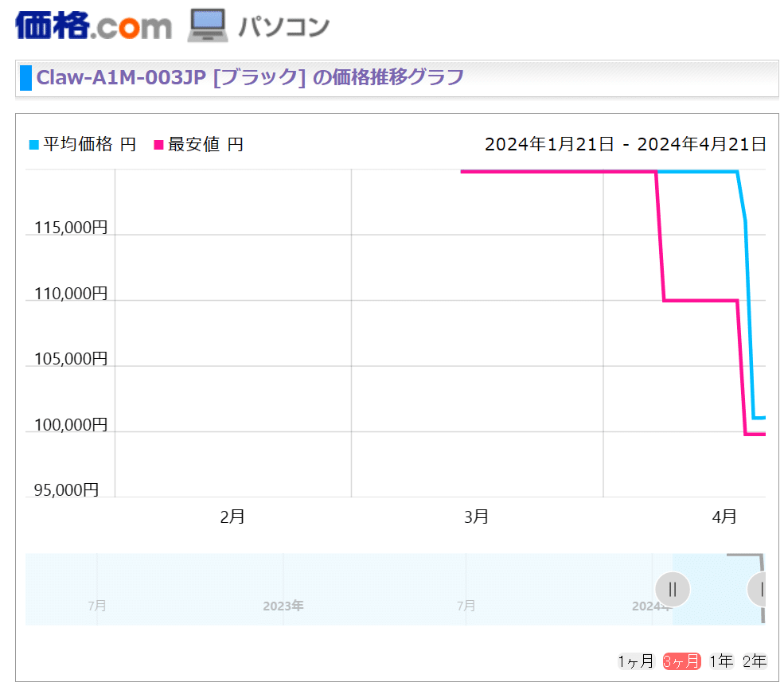Click the leftmost 7月 navigator label

pyautogui.click(x=97, y=606)
